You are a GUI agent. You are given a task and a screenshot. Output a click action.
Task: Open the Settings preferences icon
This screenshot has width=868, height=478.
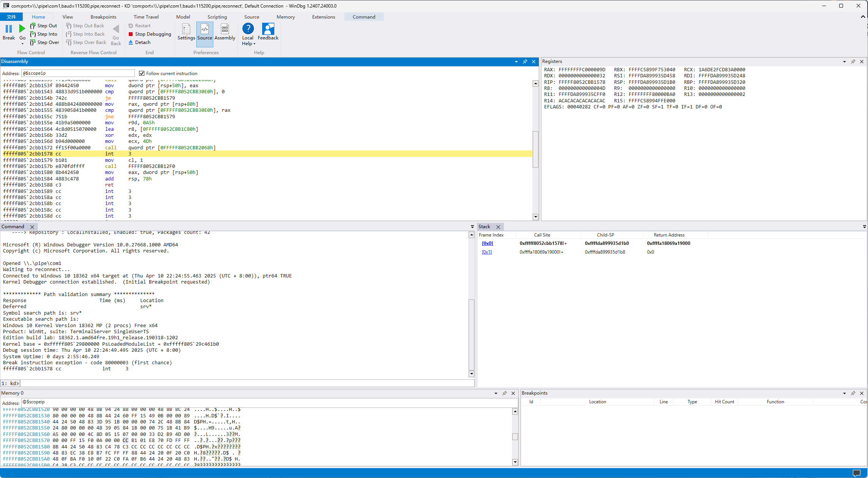(186, 29)
